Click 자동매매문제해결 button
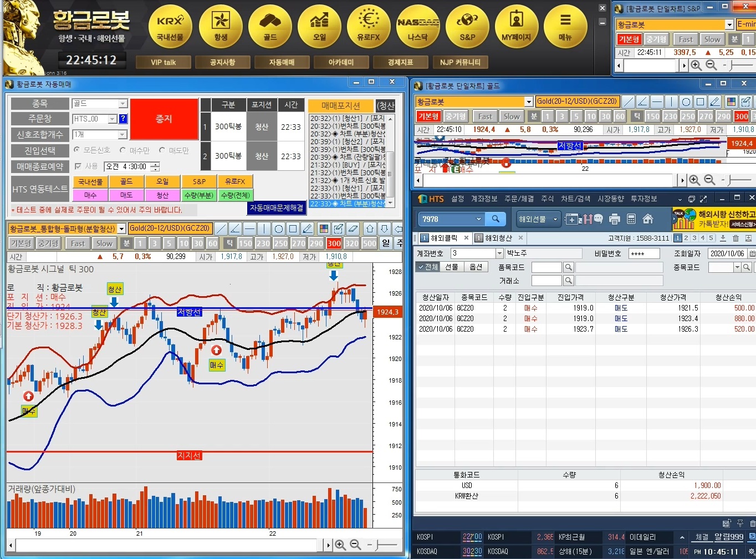Image resolution: width=756 pixels, height=559 pixels. click(x=277, y=207)
